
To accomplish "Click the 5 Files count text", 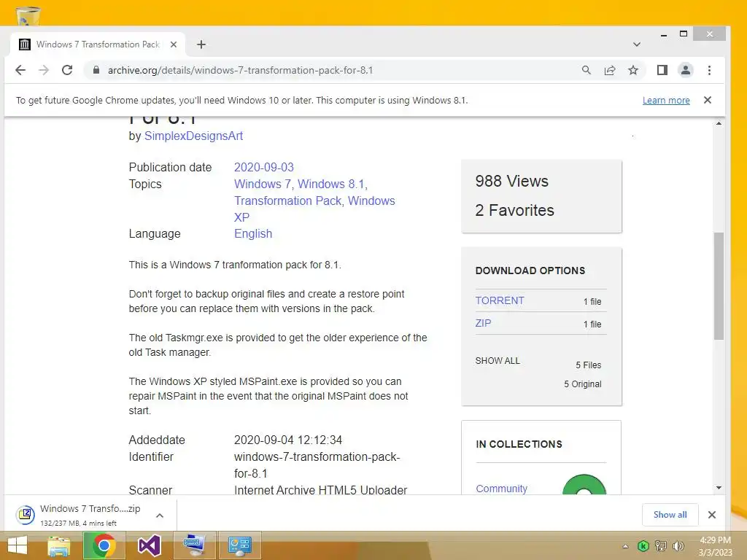I will pos(589,365).
